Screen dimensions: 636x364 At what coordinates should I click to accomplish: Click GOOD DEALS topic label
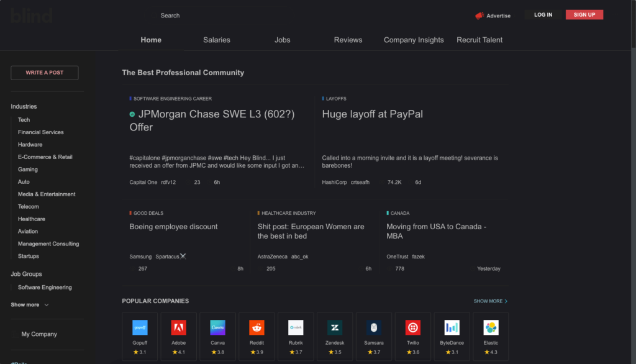coord(148,213)
